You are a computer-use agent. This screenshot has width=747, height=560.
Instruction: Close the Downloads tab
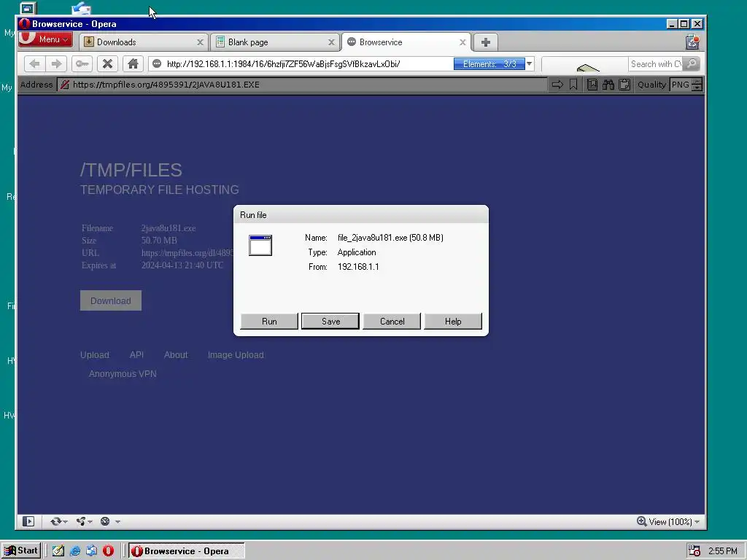(x=200, y=42)
